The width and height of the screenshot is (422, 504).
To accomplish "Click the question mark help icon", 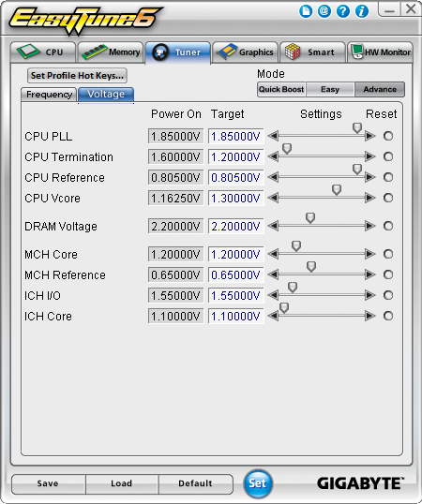I will (x=343, y=12).
